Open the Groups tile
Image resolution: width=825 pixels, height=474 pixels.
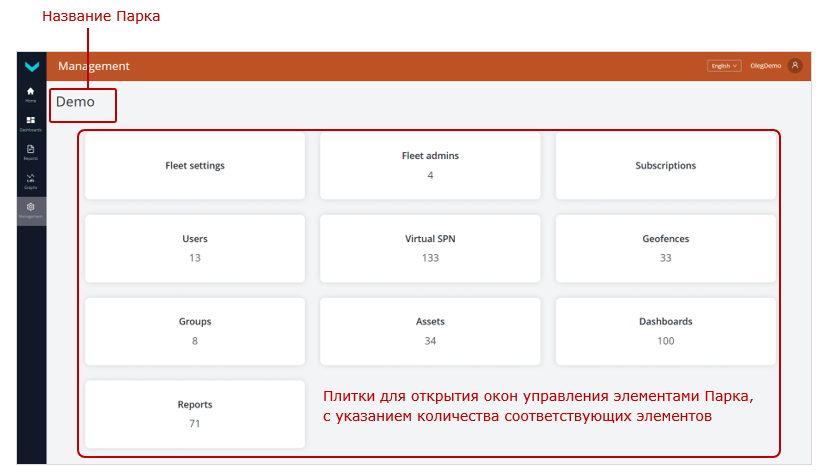[x=195, y=331]
